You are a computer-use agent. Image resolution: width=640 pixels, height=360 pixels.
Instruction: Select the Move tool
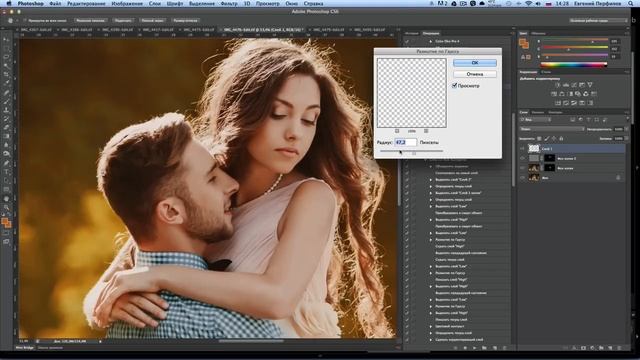pyautogui.click(x=6, y=40)
